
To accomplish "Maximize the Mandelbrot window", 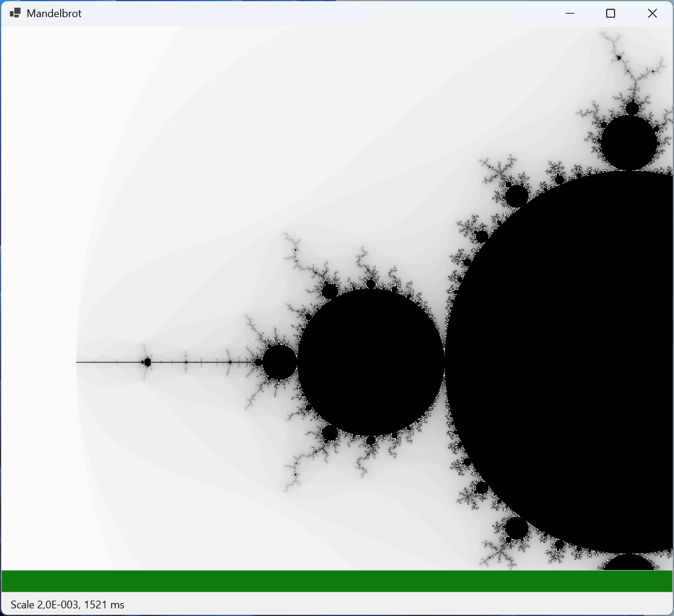I will point(610,14).
